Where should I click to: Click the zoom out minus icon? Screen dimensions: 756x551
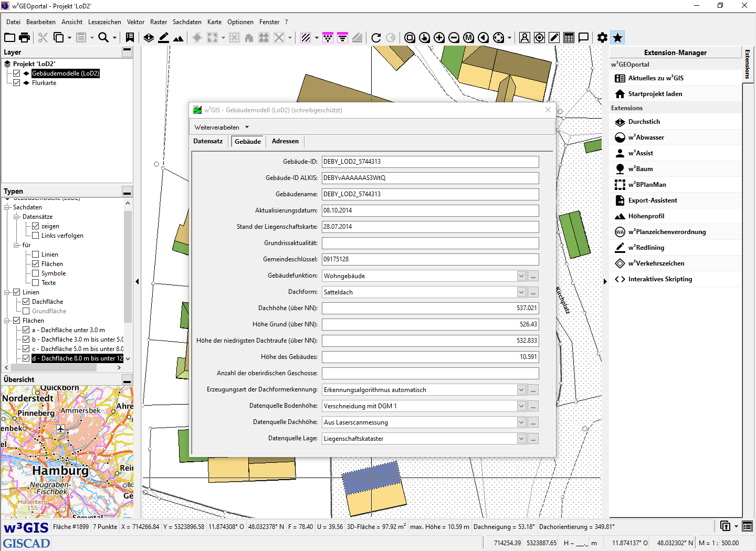click(x=454, y=37)
